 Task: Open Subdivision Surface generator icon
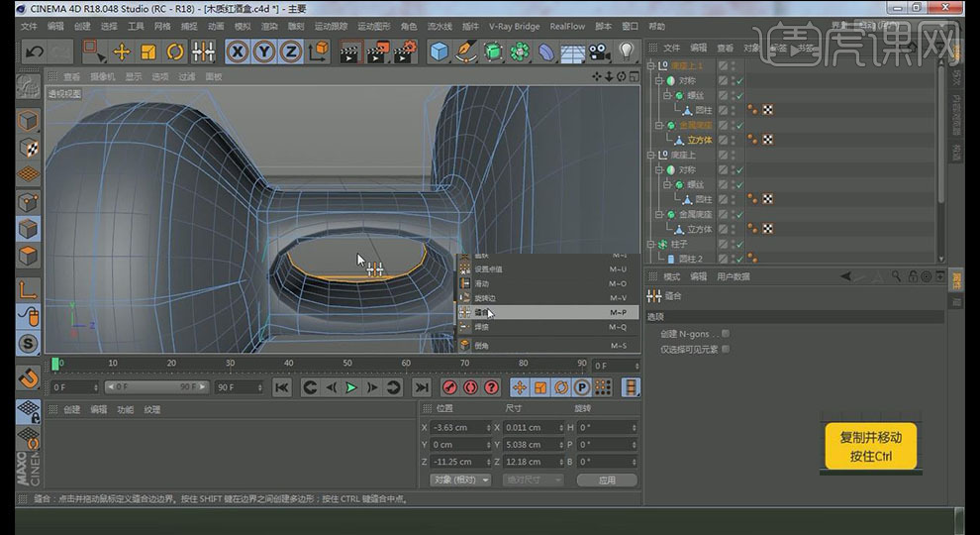(x=493, y=52)
